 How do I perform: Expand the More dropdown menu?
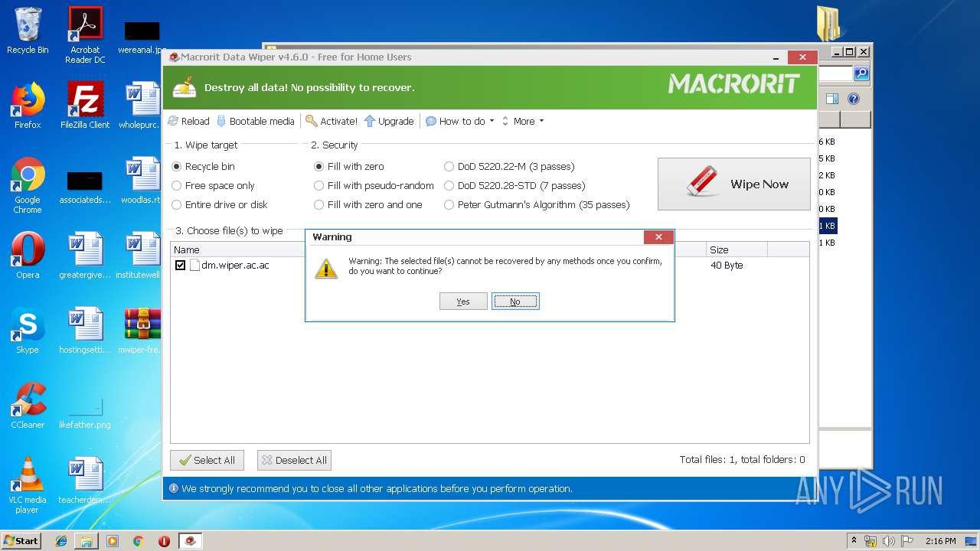point(523,121)
